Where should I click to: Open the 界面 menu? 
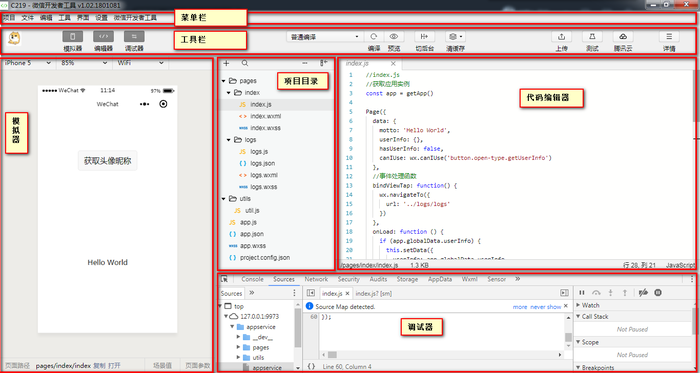(83, 18)
